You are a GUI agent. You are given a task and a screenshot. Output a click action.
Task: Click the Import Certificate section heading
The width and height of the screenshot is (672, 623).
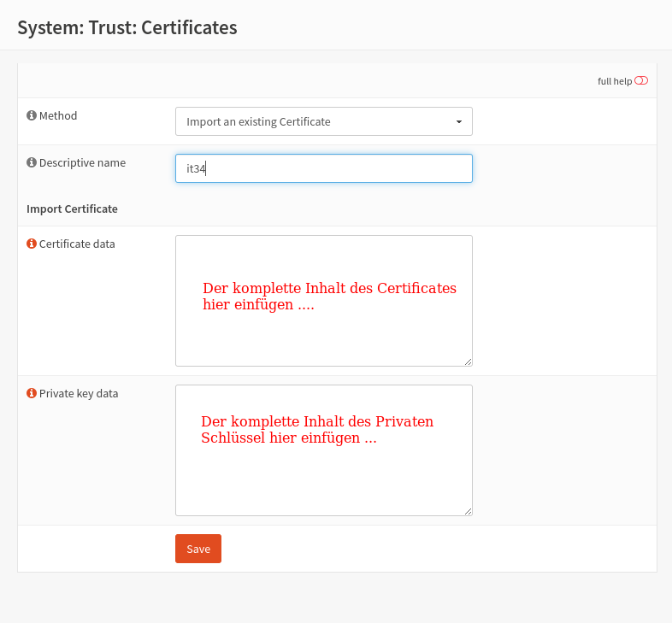coord(72,209)
